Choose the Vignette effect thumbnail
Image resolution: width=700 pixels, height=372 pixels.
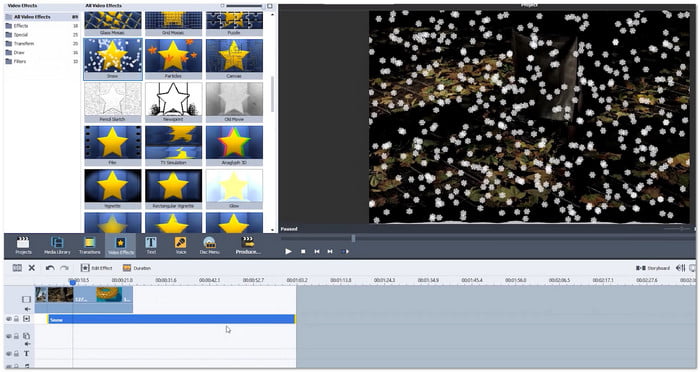point(112,189)
